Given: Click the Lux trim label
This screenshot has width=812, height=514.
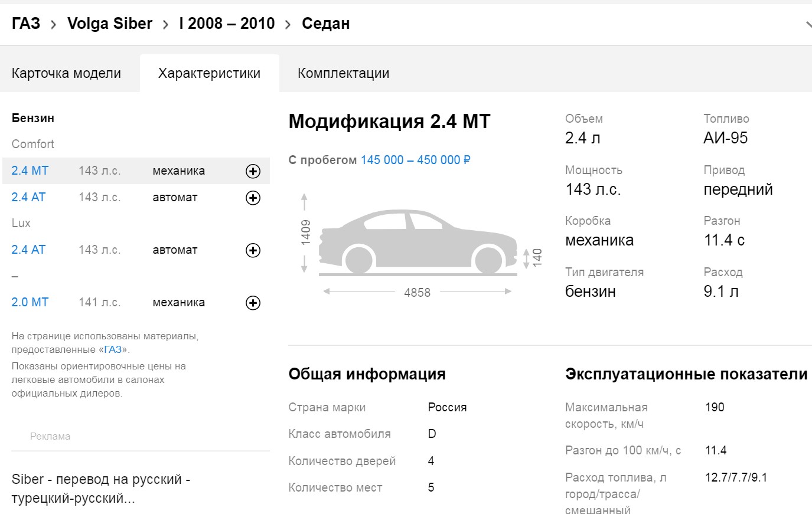Looking at the screenshot, I should 21,223.
